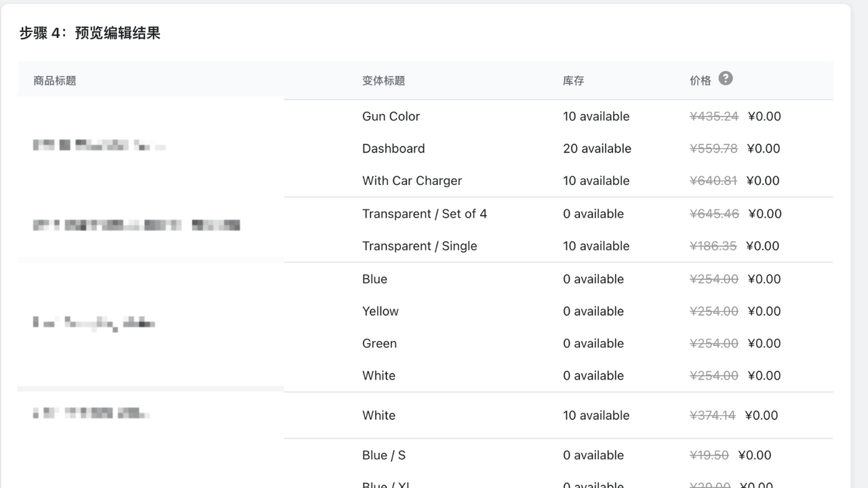The image size is (868, 488).
Task: Click the struck-through price ¥435.24
Action: click(x=714, y=117)
